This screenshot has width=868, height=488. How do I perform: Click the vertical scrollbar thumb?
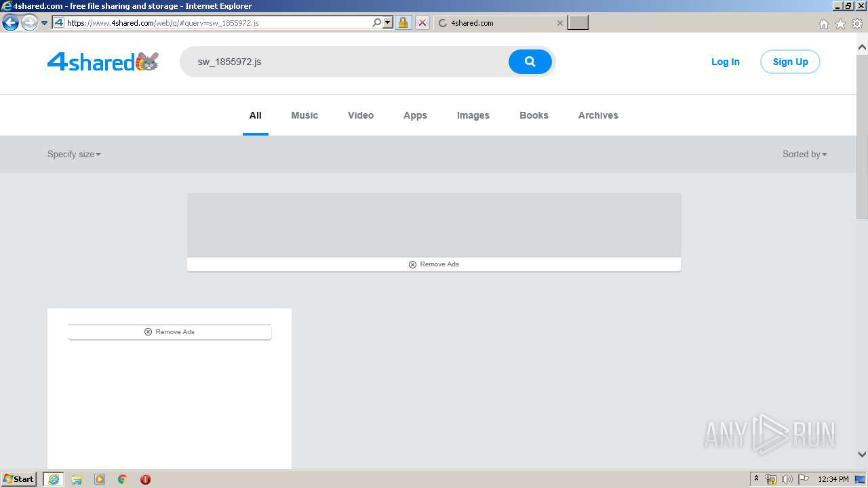862,136
